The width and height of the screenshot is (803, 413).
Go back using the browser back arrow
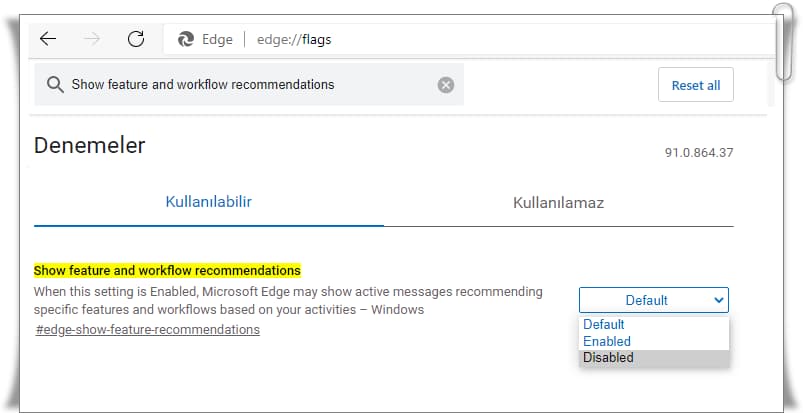[x=48, y=39]
